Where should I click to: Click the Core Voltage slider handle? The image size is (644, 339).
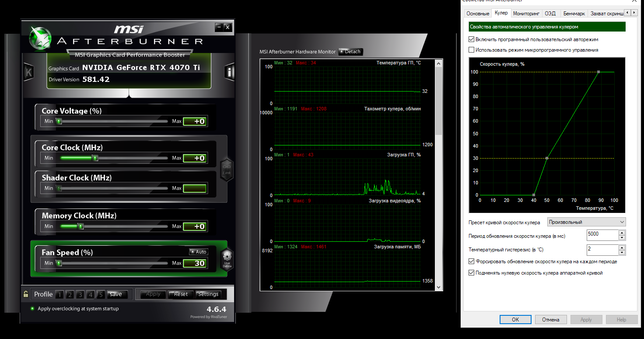tap(59, 121)
